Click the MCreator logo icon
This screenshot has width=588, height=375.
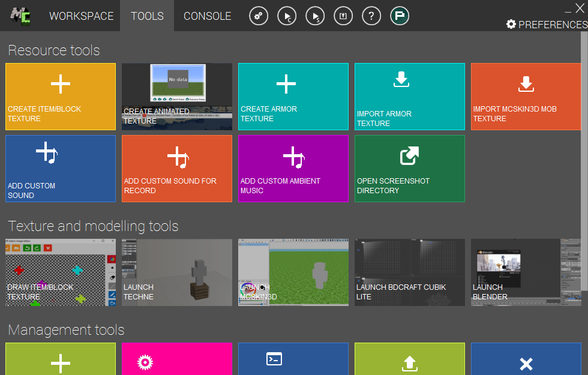pos(21,16)
